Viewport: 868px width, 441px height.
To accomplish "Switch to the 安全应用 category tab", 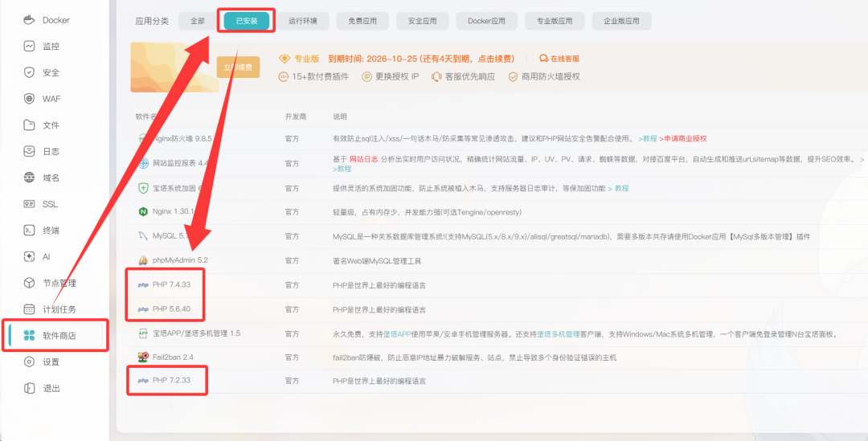I will 423,21.
